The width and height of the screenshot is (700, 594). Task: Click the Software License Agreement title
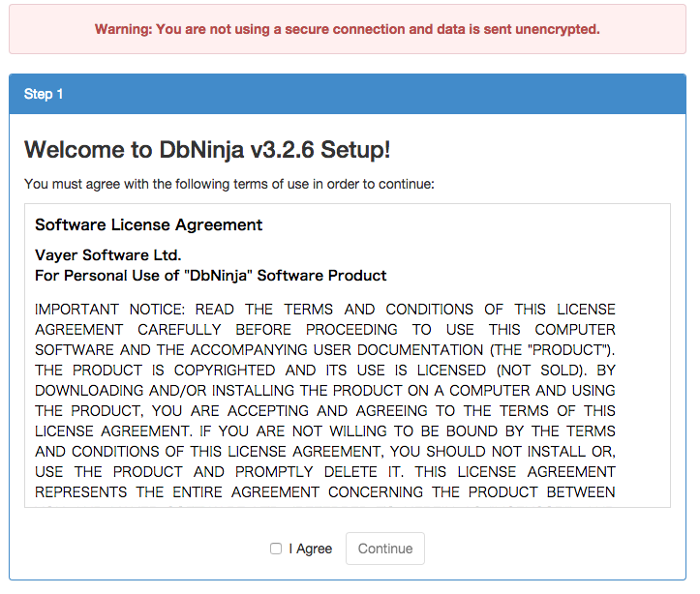[149, 224]
